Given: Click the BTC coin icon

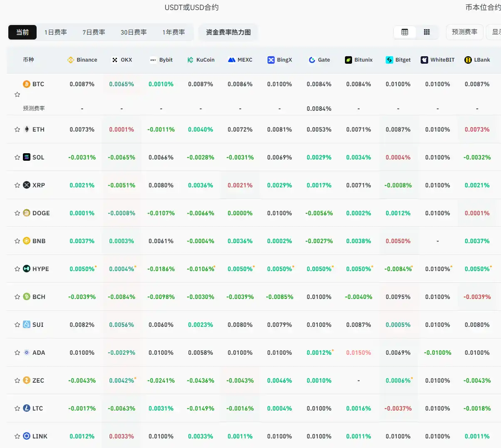Looking at the screenshot, I should (x=26, y=84).
